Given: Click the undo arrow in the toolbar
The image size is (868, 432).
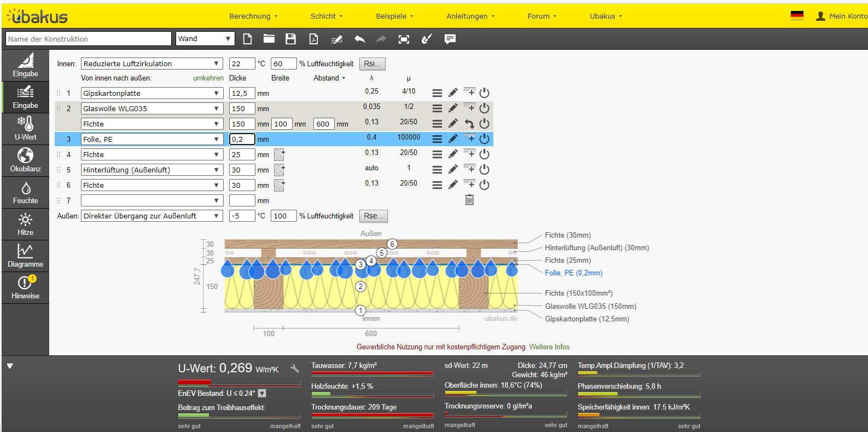Looking at the screenshot, I should pos(359,39).
